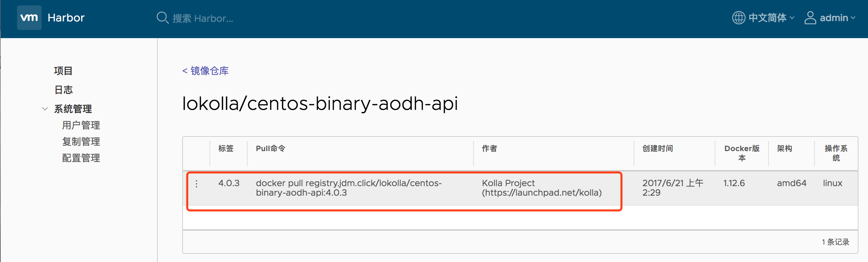Sort by the 标签 column header
The width and height of the screenshot is (868, 262).
[x=226, y=148]
